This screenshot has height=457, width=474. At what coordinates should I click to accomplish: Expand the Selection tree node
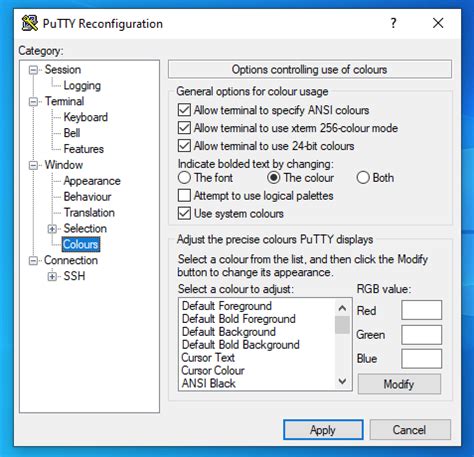52,229
